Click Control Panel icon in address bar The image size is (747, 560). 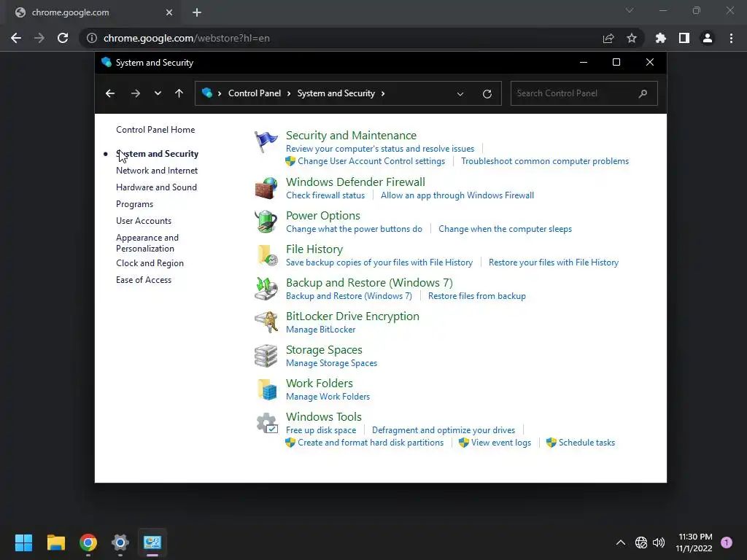206,93
